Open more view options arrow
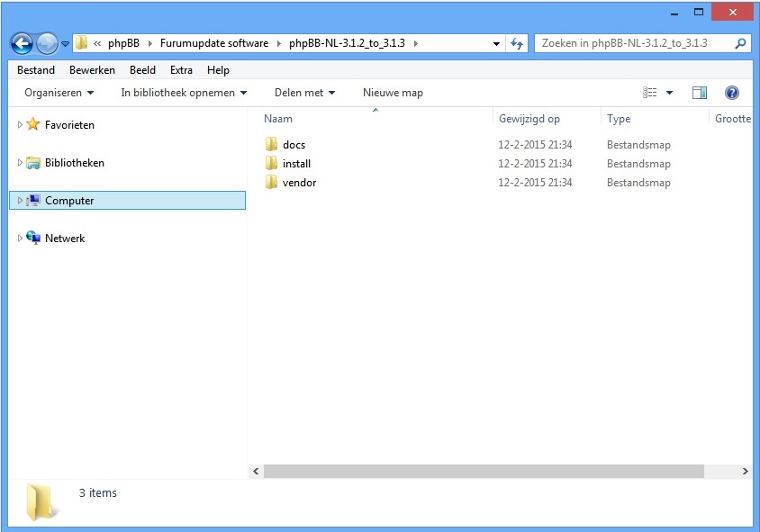This screenshot has height=532, width=760. pyautogui.click(x=669, y=93)
